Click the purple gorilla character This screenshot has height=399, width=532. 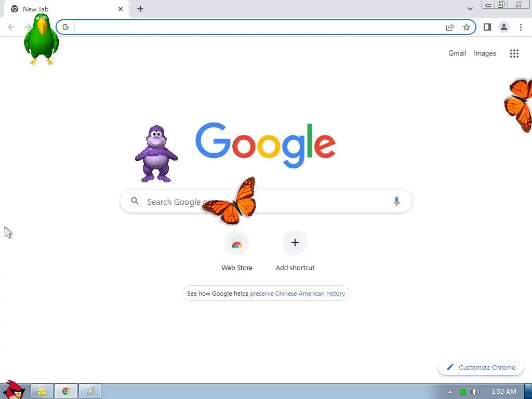[x=156, y=154]
